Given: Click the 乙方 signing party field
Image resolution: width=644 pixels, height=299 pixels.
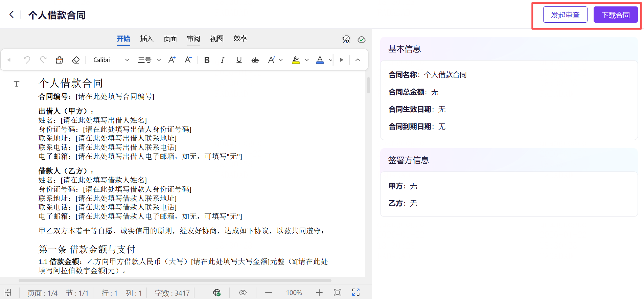Looking at the screenshot, I should tap(403, 203).
